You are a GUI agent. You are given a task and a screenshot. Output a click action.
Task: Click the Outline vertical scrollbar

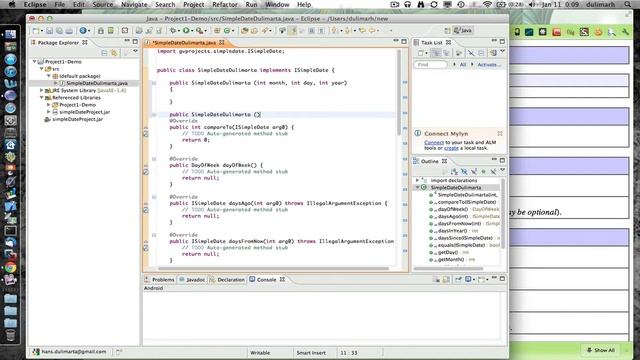pyautogui.click(x=502, y=214)
